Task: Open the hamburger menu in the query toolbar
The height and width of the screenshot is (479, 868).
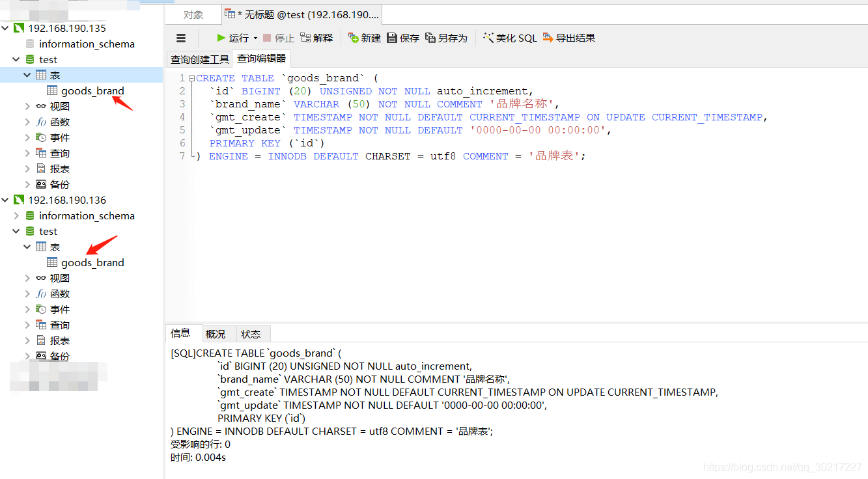Action: 181,38
